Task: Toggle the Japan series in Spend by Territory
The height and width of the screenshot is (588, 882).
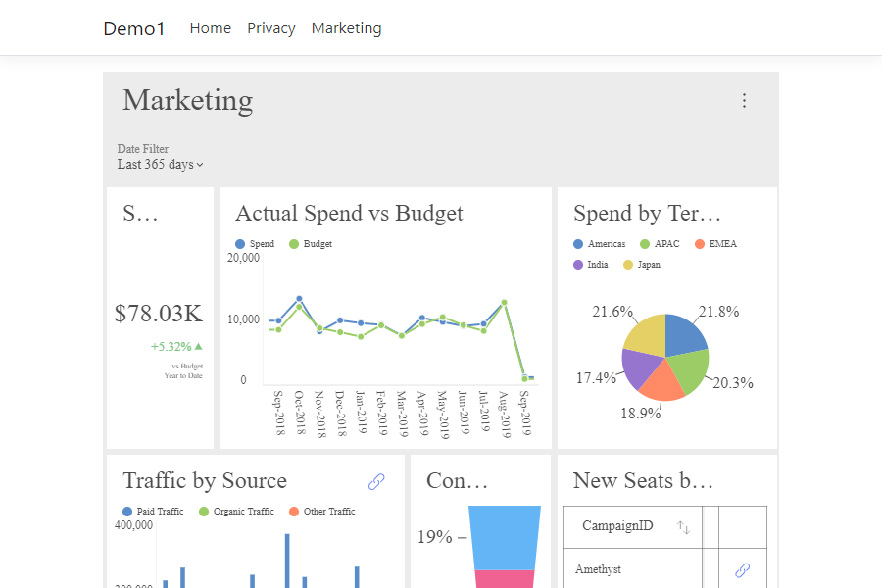Action: [x=630, y=264]
